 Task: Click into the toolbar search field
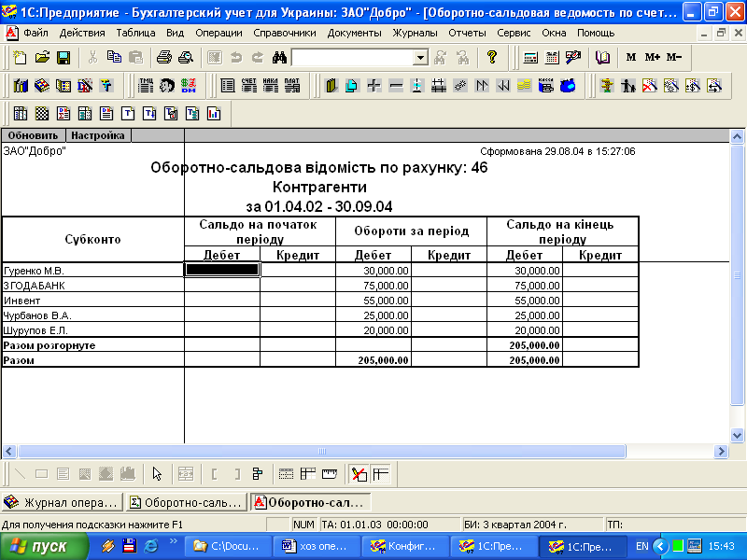pos(353,58)
